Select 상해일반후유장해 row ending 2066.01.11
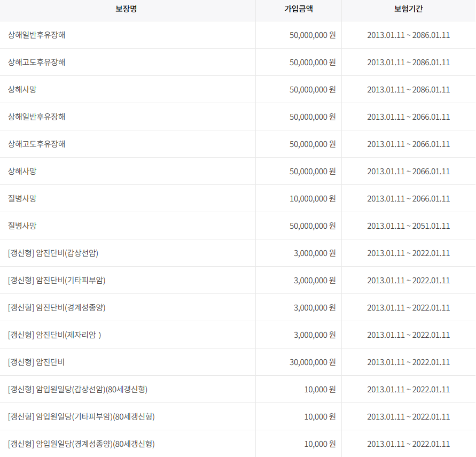The height and width of the screenshot is (457, 476). click(238, 117)
